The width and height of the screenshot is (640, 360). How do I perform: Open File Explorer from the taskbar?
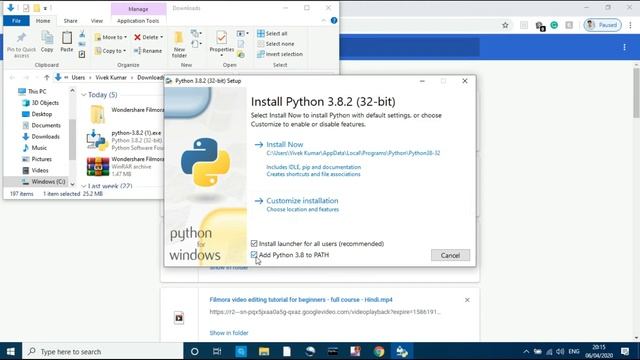[x=264, y=351]
